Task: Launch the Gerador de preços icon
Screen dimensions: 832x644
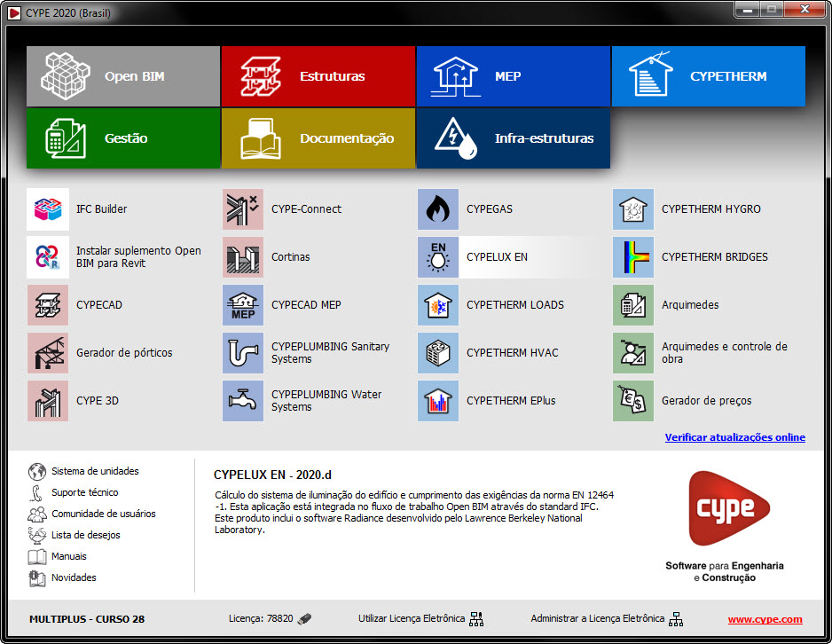Action: [633, 401]
